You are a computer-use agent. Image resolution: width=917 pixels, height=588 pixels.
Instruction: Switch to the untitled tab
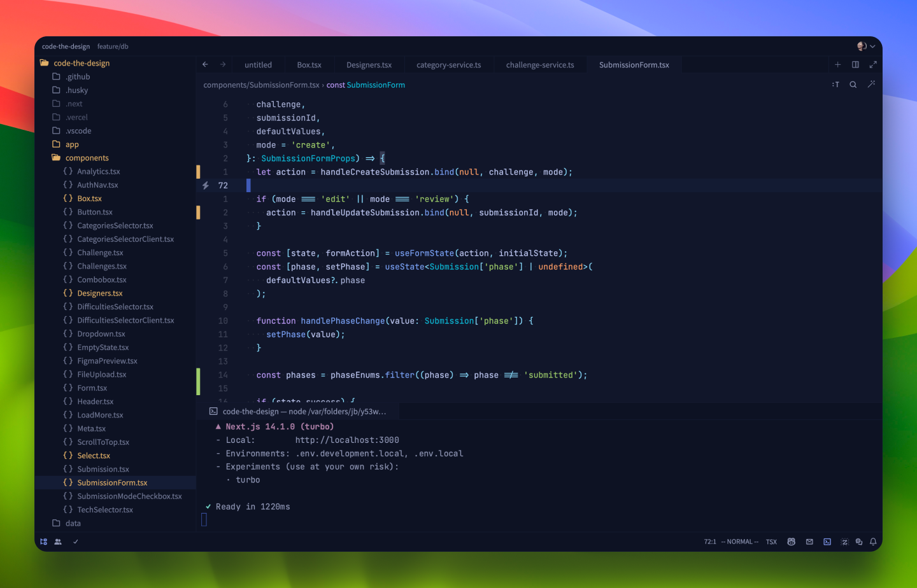click(x=258, y=65)
